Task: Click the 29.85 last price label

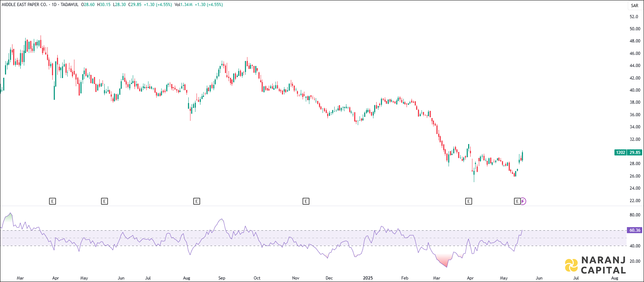Action: pyautogui.click(x=635, y=153)
